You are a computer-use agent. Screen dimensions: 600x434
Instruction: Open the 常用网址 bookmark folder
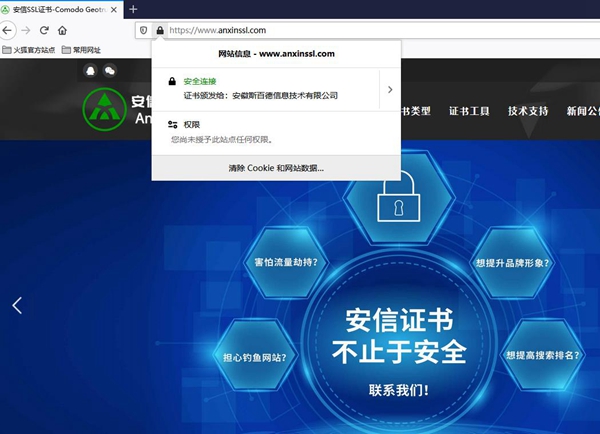pyautogui.click(x=81, y=49)
